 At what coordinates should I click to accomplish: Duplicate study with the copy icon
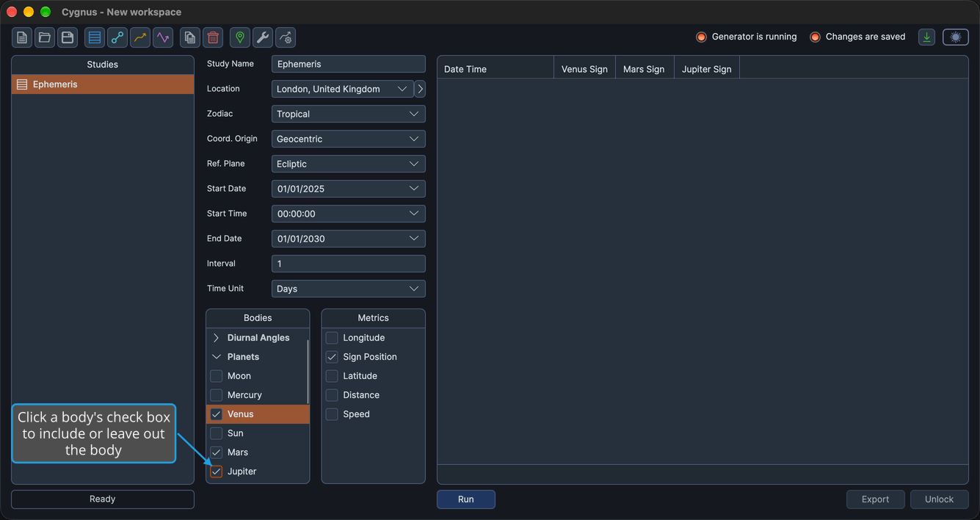[190, 37]
